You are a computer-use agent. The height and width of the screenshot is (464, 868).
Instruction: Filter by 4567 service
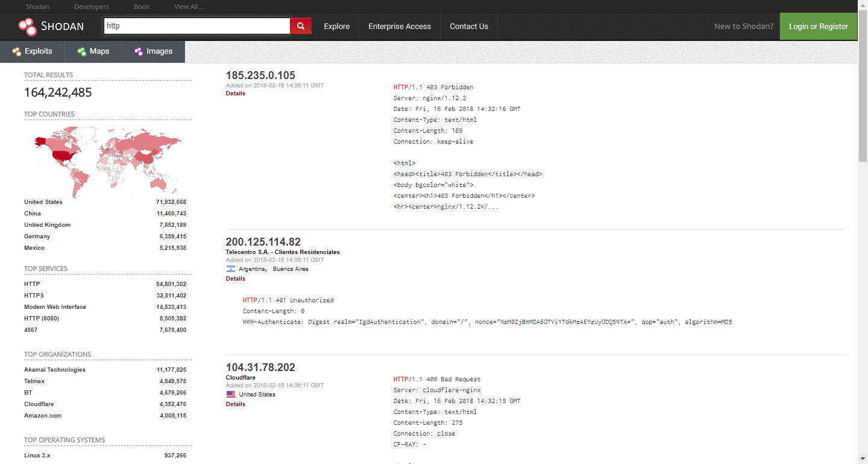[x=31, y=330]
